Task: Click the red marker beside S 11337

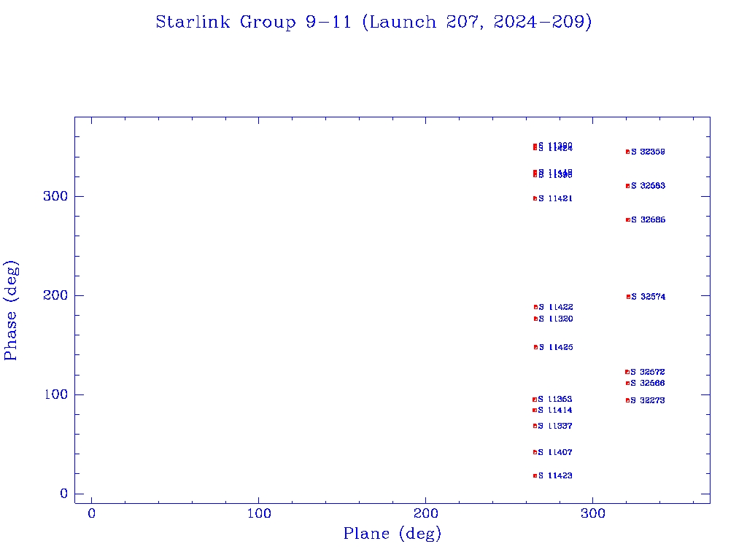Action: (x=535, y=426)
